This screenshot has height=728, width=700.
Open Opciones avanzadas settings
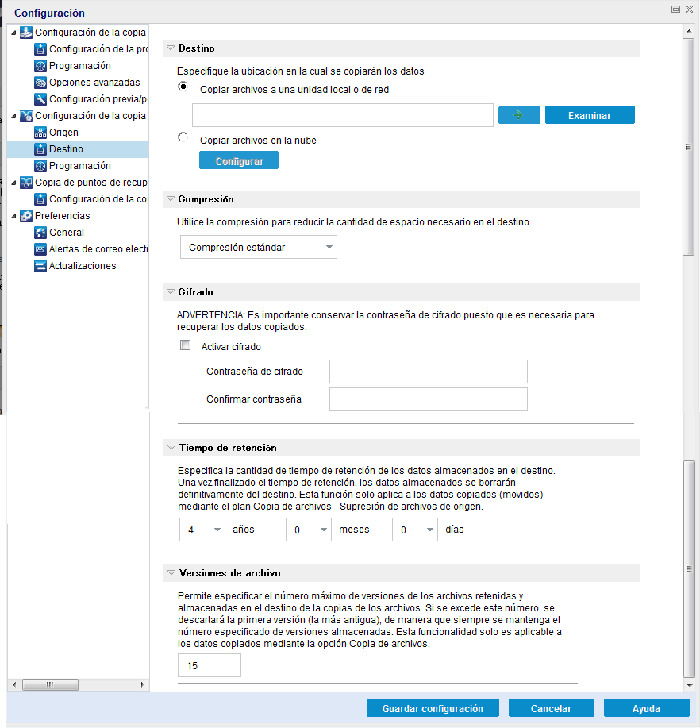(94, 83)
